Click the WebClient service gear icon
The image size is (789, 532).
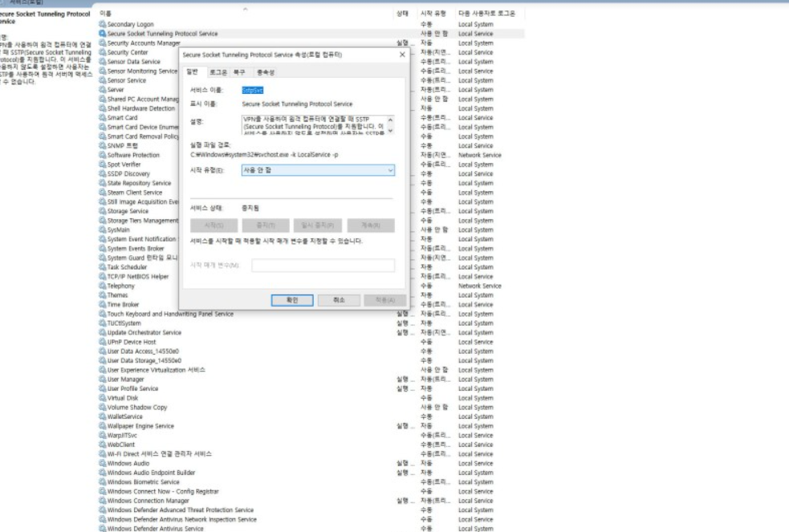[x=103, y=445]
